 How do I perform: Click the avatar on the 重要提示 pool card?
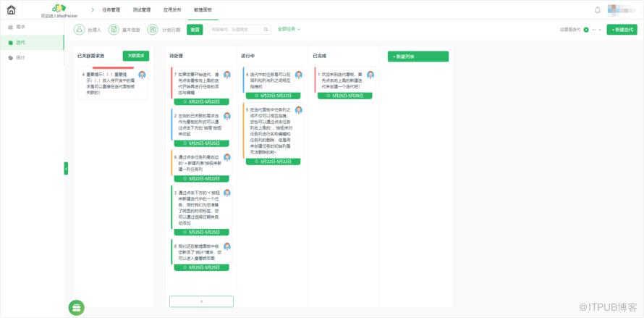(142, 75)
